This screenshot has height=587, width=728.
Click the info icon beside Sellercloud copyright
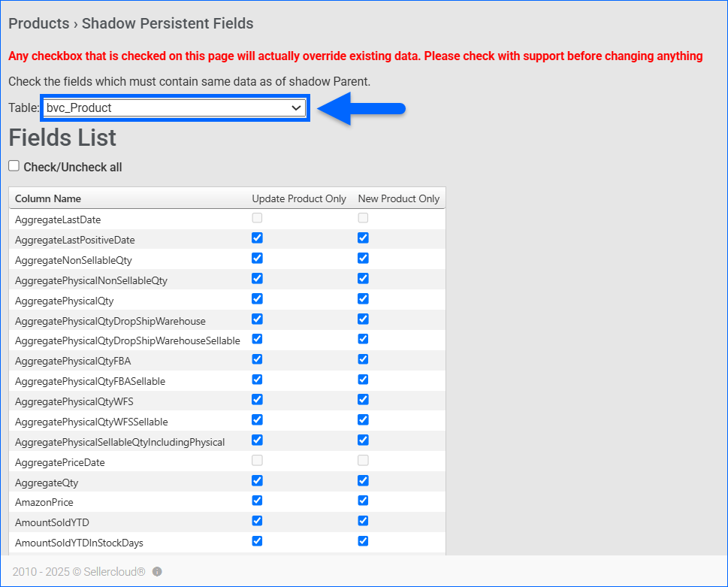click(x=157, y=572)
